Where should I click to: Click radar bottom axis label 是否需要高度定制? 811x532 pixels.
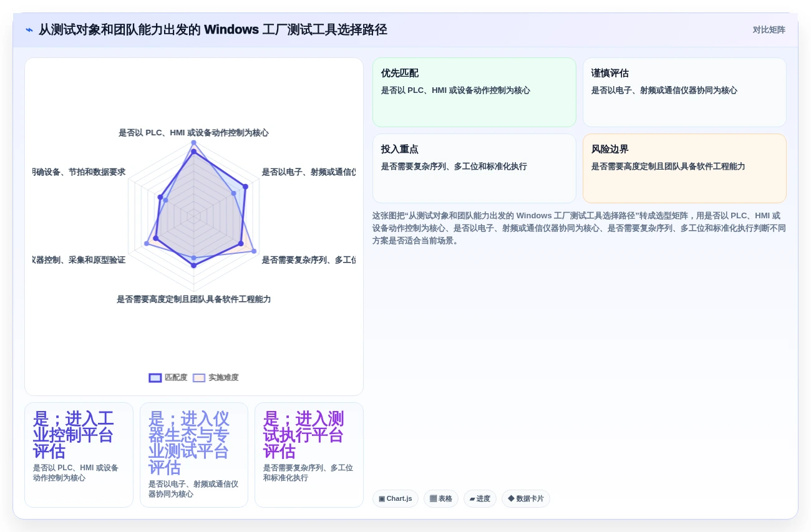(x=193, y=299)
